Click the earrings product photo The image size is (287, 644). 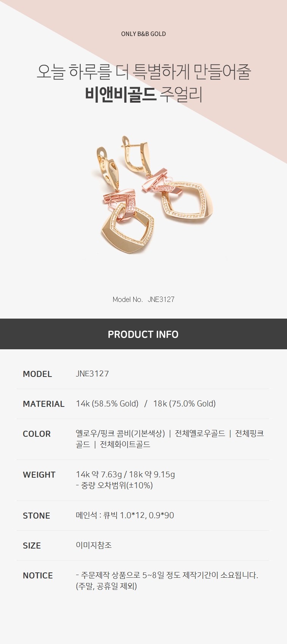click(x=153, y=195)
